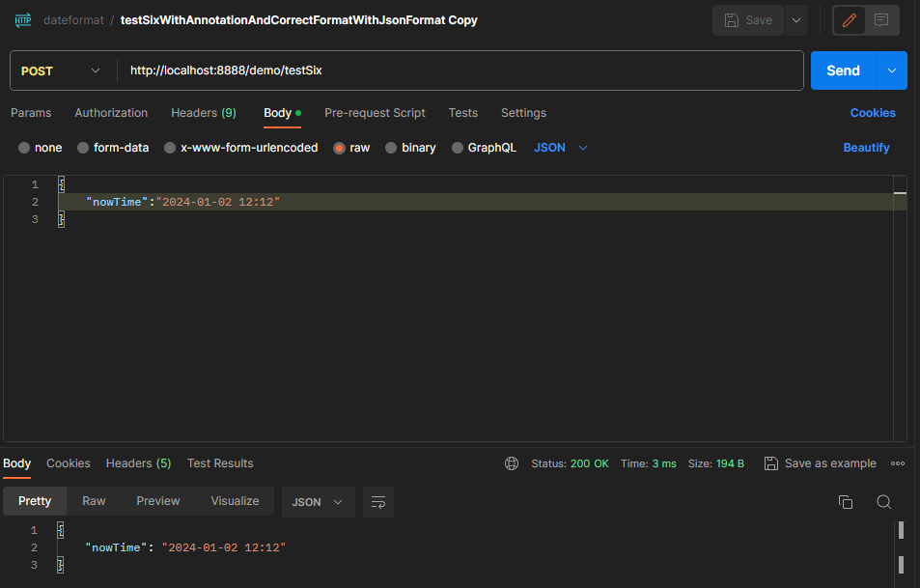Click Save as example
Screen dimensions: 920x588
821,463
